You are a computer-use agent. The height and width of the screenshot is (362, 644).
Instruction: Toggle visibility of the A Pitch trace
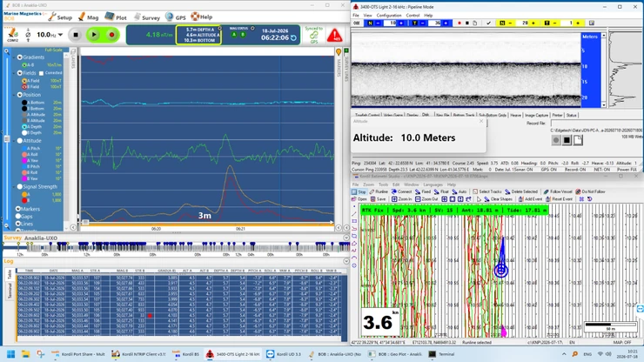pos(24,148)
